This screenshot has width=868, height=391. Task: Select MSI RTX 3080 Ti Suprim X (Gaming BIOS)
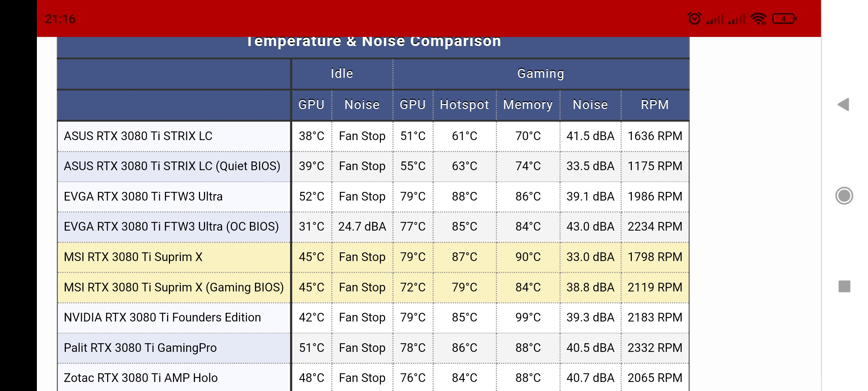174,287
